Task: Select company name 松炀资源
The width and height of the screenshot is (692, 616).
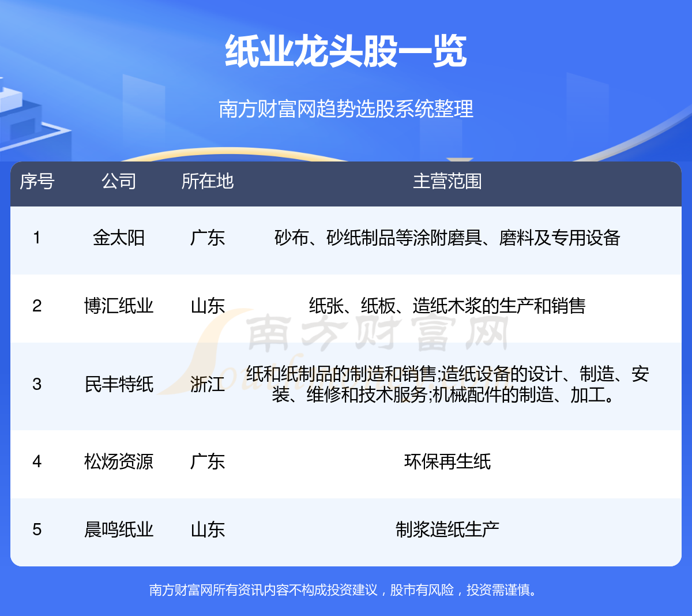Action: pyautogui.click(x=119, y=461)
